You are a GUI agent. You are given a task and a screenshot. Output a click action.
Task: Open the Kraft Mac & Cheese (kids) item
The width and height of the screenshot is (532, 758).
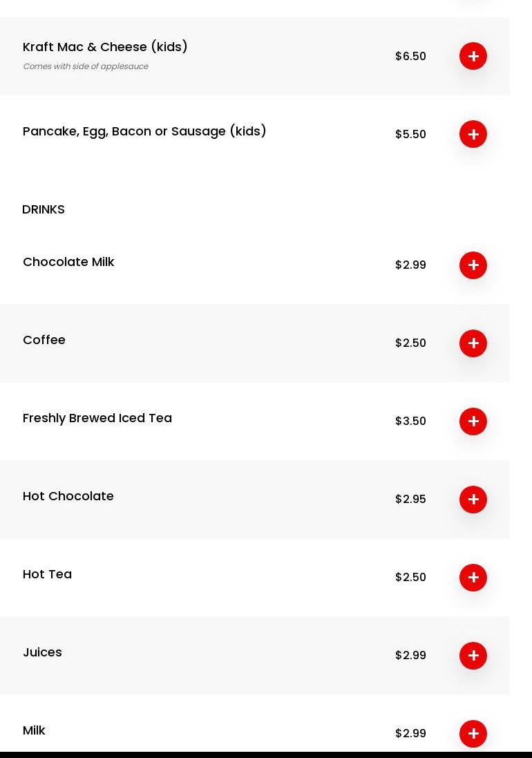[105, 47]
